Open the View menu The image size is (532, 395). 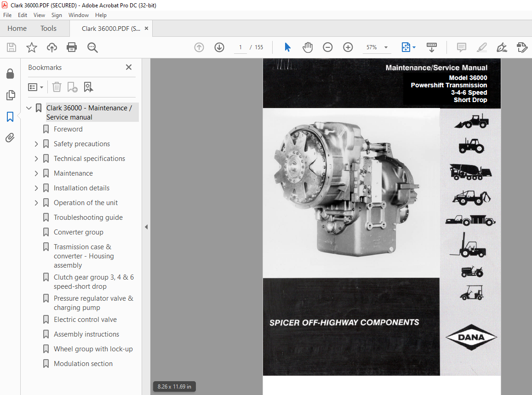pyautogui.click(x=40, y=15)
